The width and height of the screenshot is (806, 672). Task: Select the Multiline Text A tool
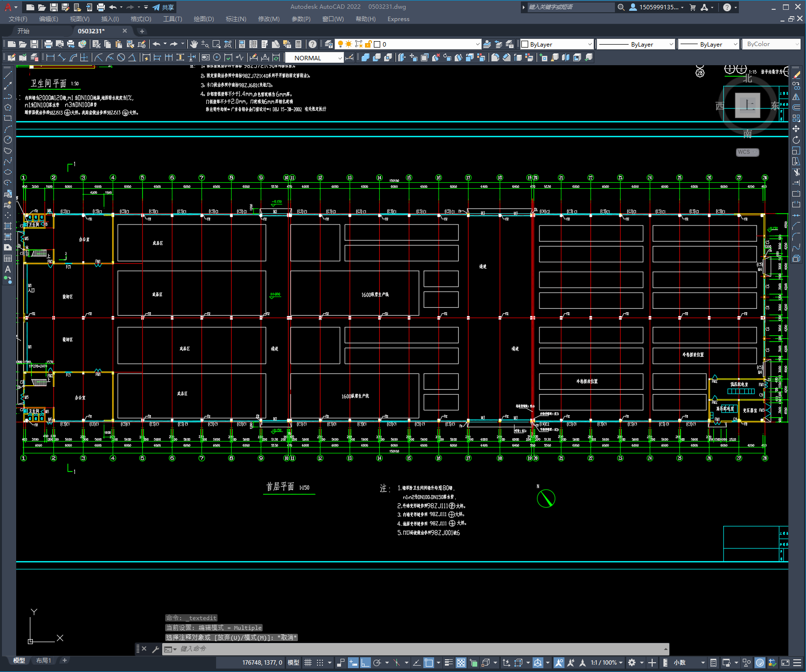coord(8,269)
